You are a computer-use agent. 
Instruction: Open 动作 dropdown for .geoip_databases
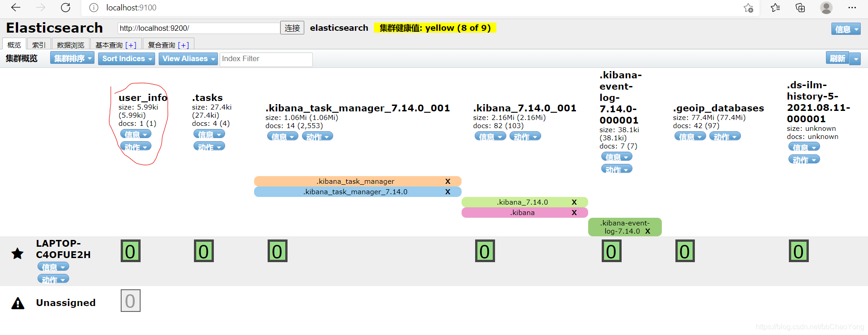click(x=725, y=136)
